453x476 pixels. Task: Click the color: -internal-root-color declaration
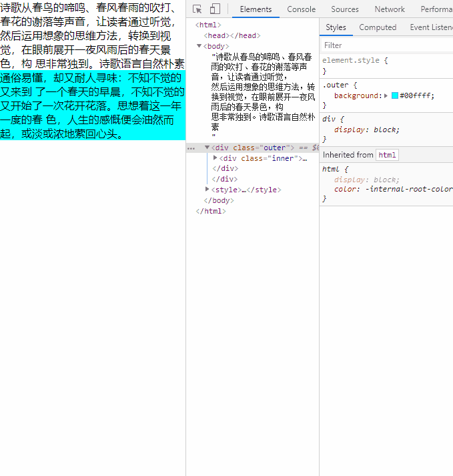393,189
